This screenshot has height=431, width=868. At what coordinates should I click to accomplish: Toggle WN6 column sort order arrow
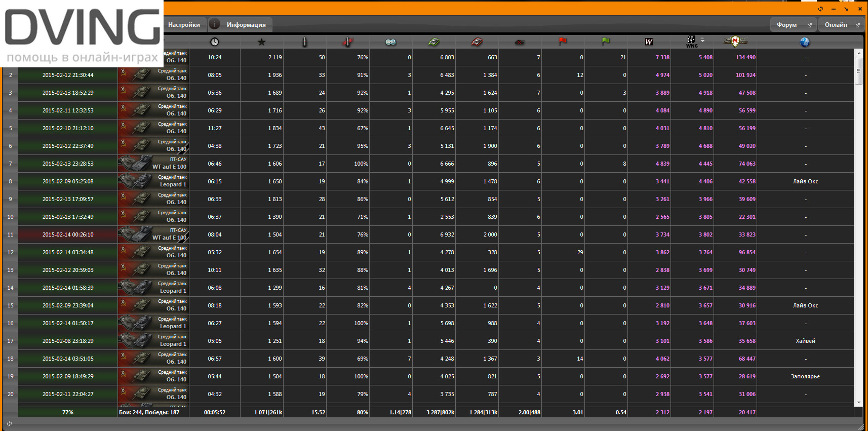click(x=702, y=40)
